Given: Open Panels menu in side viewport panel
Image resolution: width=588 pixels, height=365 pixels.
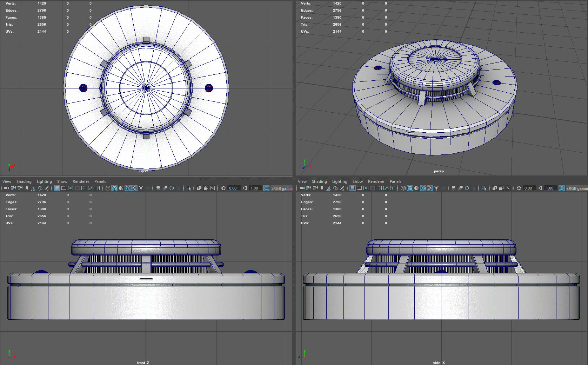Looking at the screenshot, I should click(395, 181).
